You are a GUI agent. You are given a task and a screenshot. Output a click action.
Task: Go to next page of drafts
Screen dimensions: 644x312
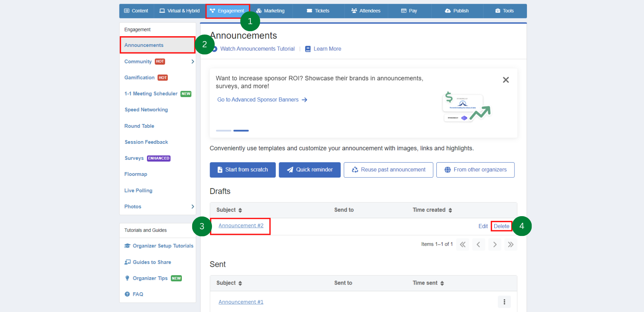tap(495, 245)
